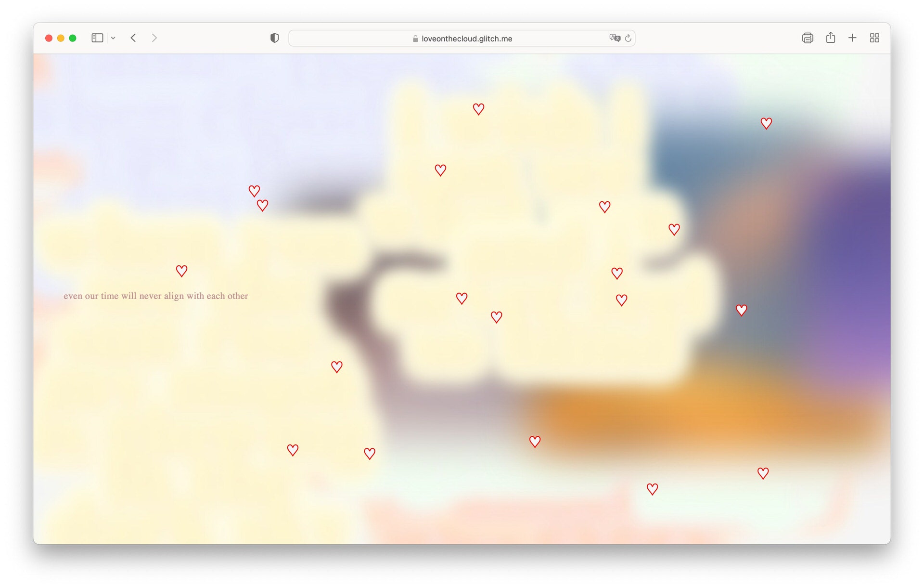The width and height of the screenshot is (924, 588).
Task: Open the Share menu
Action: pyautogui.click(x=830, y=38)
